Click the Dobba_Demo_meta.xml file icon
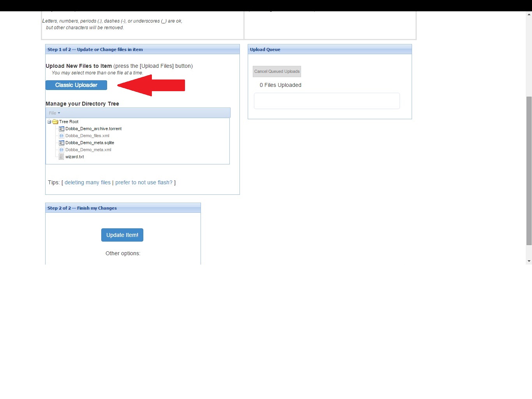Screen dimensions: 532x399 click(x=62, y=150)
